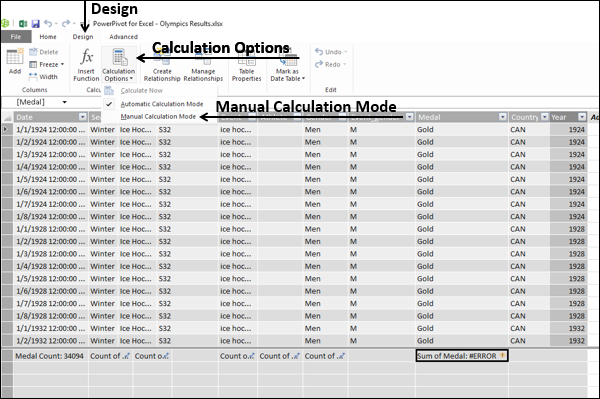Click the date cell 1/8/1928 12:00:00
This screenshot has height=399, width=600.
[x=51, y=316]
